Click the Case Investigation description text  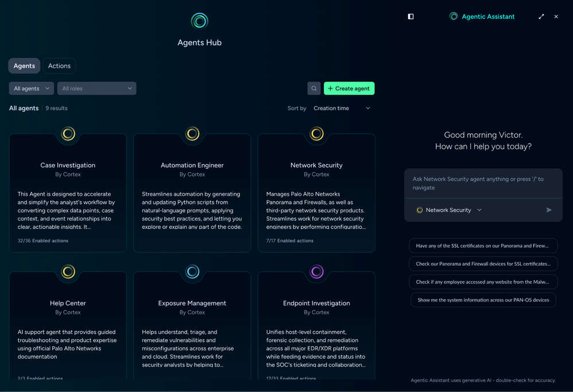click(67, 211)
